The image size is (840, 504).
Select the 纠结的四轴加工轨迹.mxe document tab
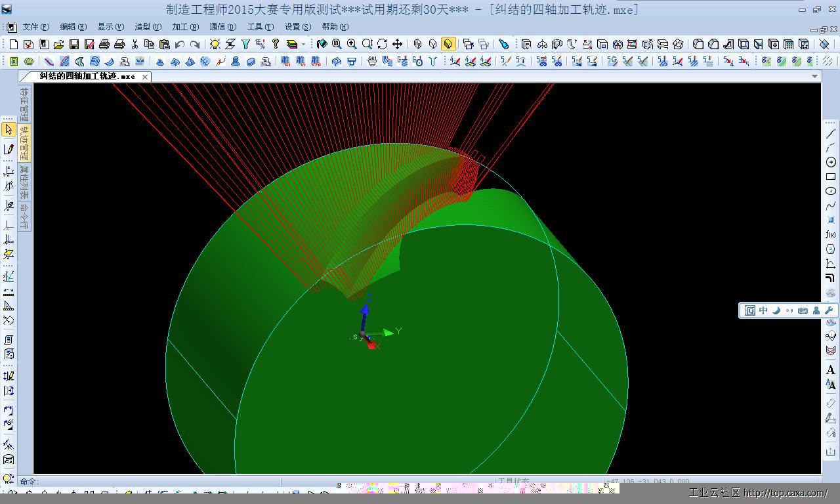point(87,76)
